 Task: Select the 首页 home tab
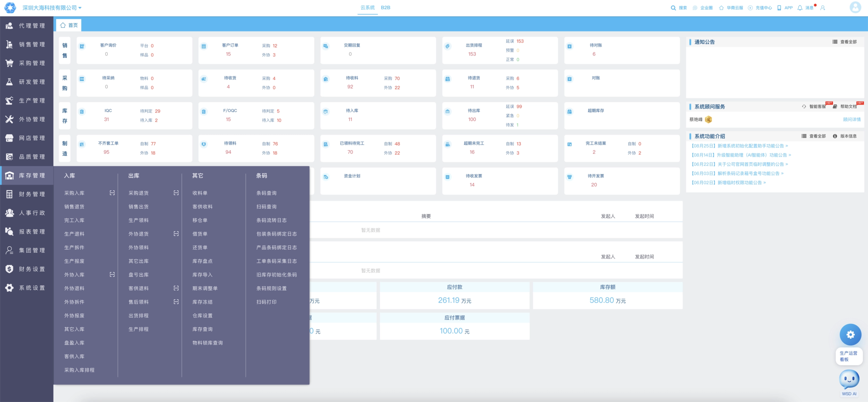click(x=69, y=25)
